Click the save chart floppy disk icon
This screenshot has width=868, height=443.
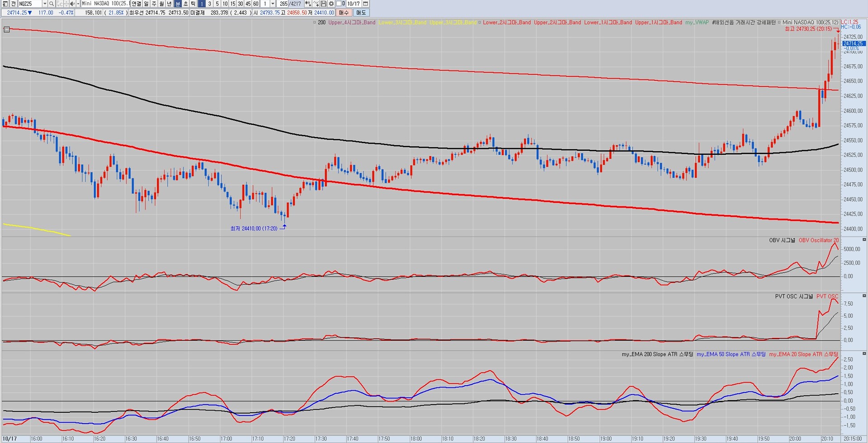pyautogui.click(x=324, y=4)
